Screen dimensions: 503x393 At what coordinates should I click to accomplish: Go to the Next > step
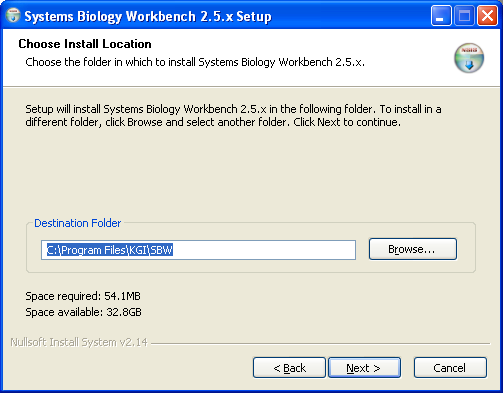pos(364,368)
